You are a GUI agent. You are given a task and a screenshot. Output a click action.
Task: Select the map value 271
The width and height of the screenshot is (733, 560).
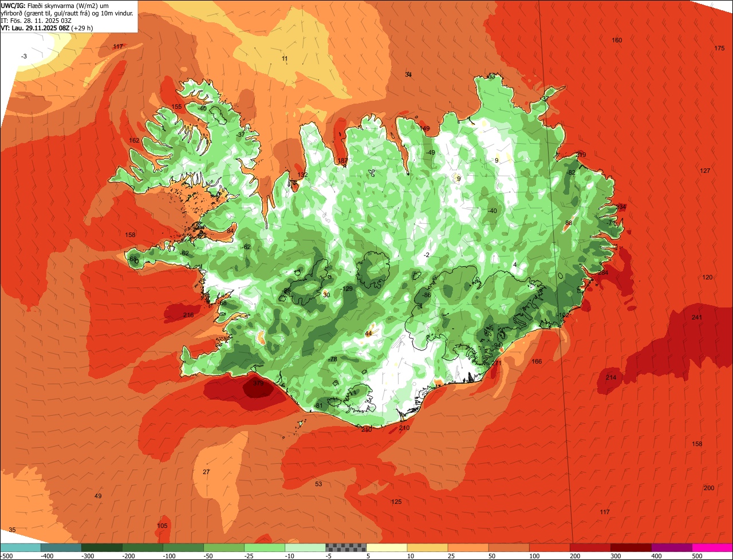coord(496,363)
